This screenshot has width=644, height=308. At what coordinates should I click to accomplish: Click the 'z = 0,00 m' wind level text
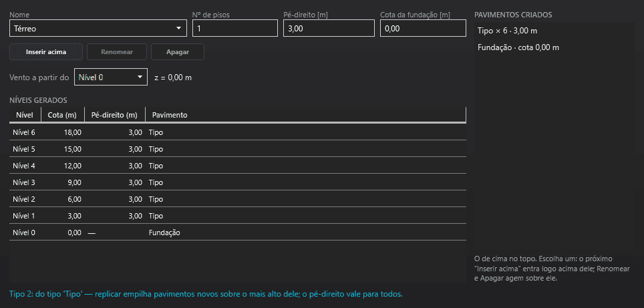[173, 78]
